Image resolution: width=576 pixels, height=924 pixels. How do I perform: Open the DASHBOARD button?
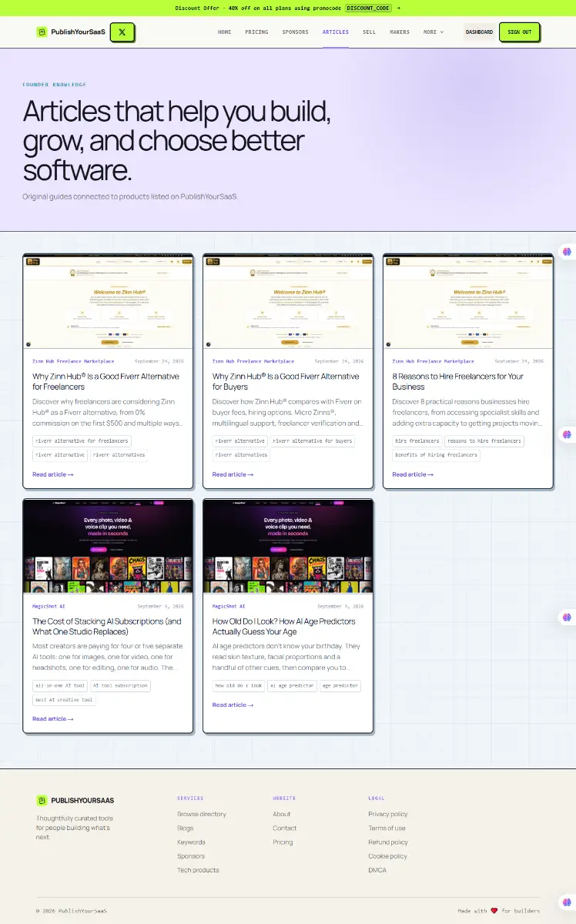(x=479, y=32)
